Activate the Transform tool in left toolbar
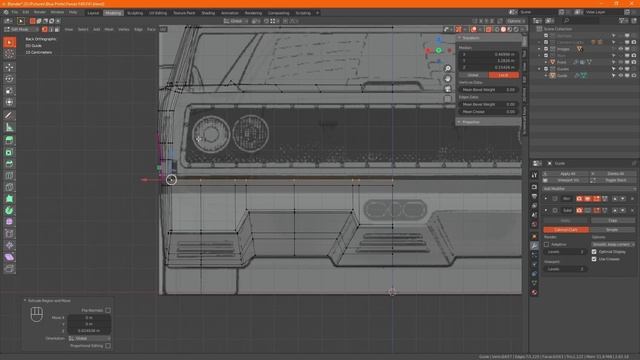 pos(9,102)
